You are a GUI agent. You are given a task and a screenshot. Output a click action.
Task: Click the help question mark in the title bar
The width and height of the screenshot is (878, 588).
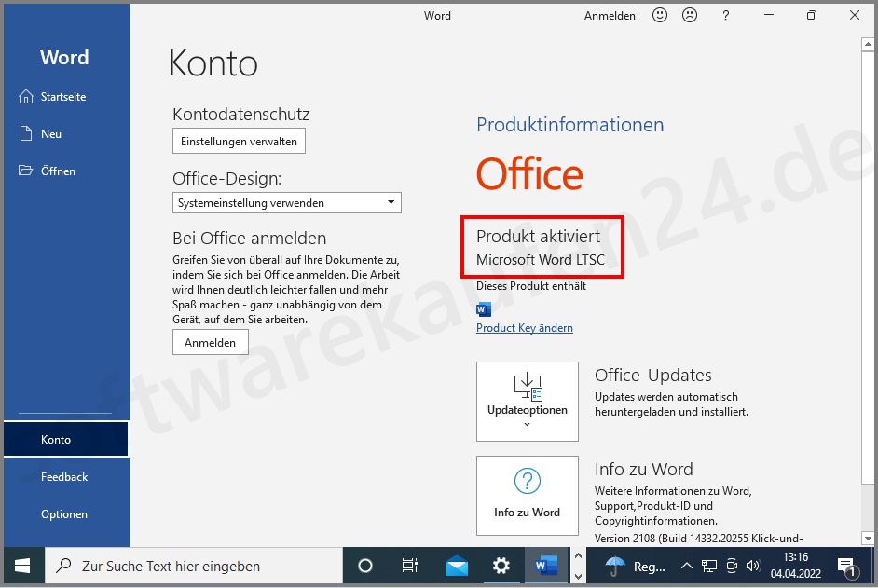pyautogui.click(x=726, y=15)
